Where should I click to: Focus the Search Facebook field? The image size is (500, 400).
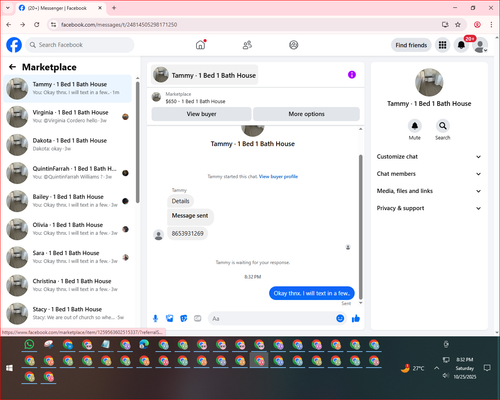point(80,45)
